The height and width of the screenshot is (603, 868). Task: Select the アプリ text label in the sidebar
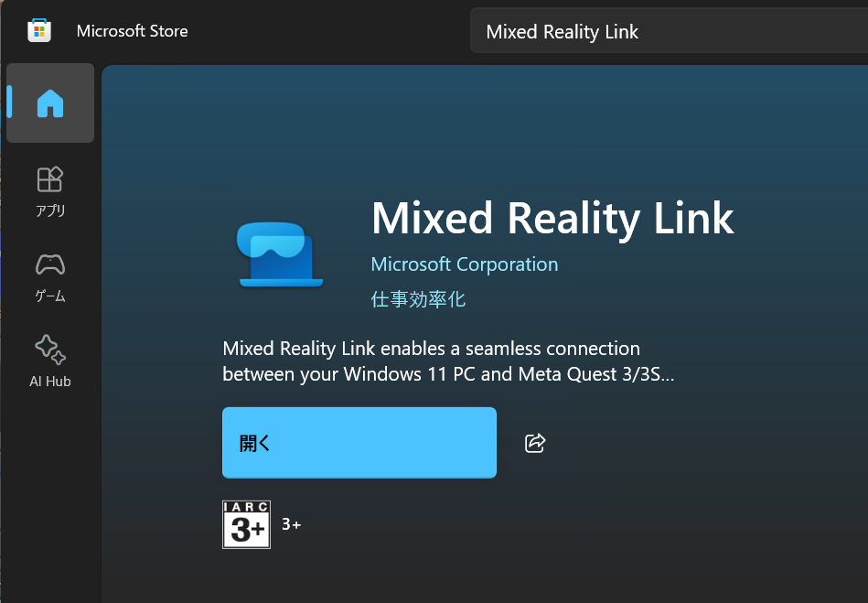[50, 210]
